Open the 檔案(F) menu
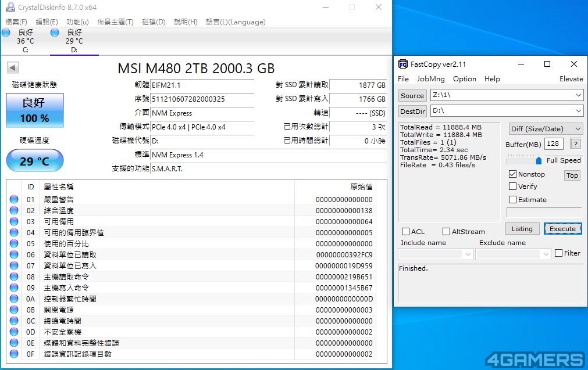This screenshot has width=588, height=370. point(16,22)
